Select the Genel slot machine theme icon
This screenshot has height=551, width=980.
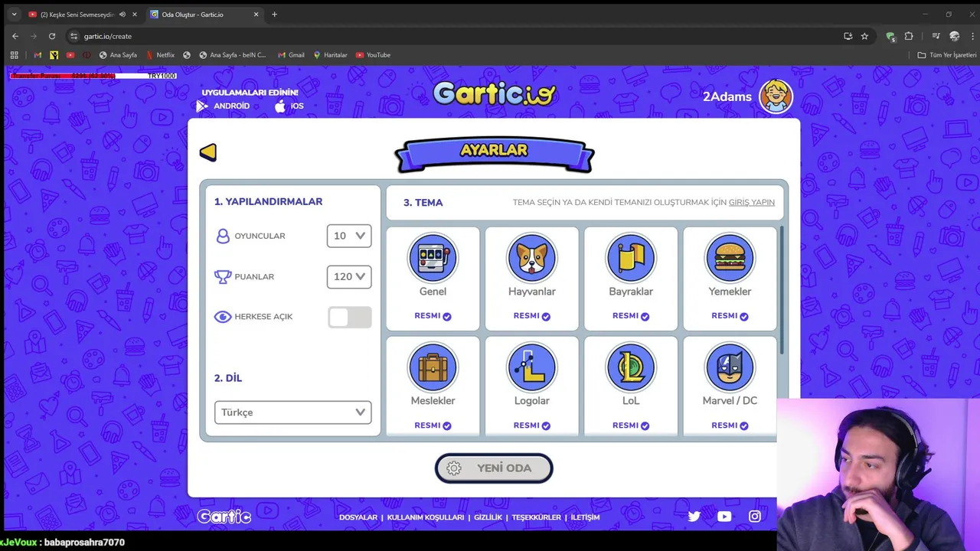(433, 258)
